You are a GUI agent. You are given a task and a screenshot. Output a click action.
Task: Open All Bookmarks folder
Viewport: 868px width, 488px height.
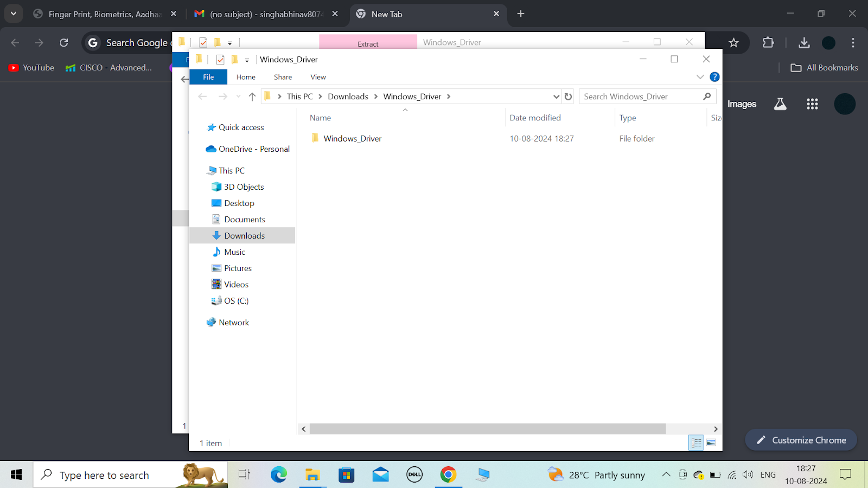(824, 68)
